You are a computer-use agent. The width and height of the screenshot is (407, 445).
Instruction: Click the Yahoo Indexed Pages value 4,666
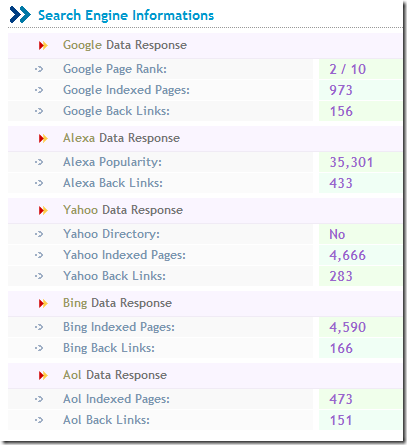tap(348, 255)
